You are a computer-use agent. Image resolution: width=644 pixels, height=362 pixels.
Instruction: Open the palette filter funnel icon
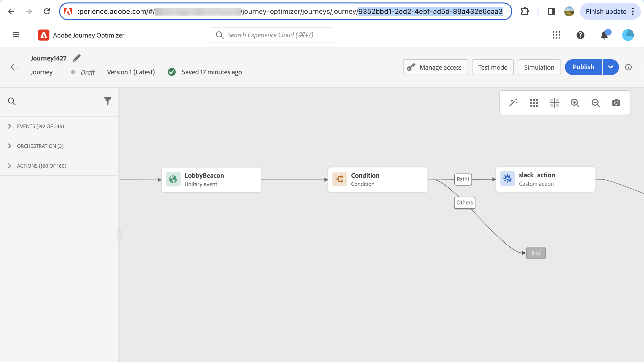coord(107,101)
